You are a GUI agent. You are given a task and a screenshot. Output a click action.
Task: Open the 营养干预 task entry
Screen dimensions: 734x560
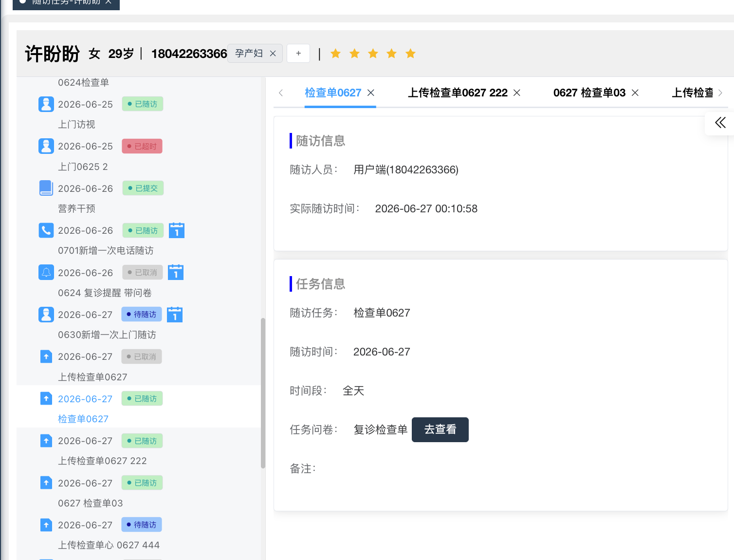[76, 208]
